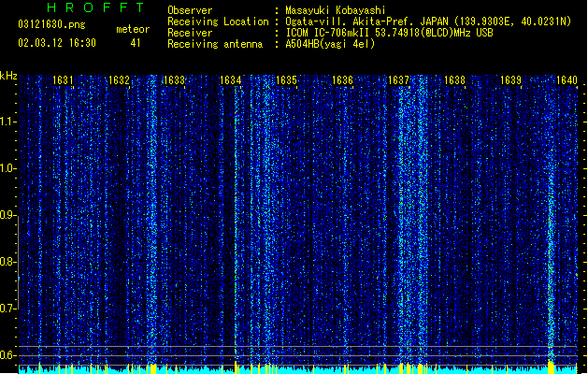This screenshot has height=374, width=588.
Task: Select antenna text A504HB(yagi 4el)
Action: [x=330, y=44]
